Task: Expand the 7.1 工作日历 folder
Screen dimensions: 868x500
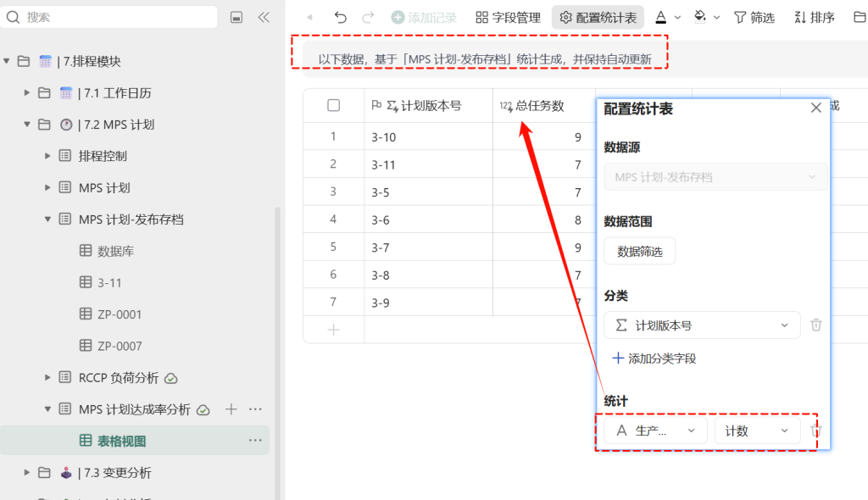Action: (26, 92)
